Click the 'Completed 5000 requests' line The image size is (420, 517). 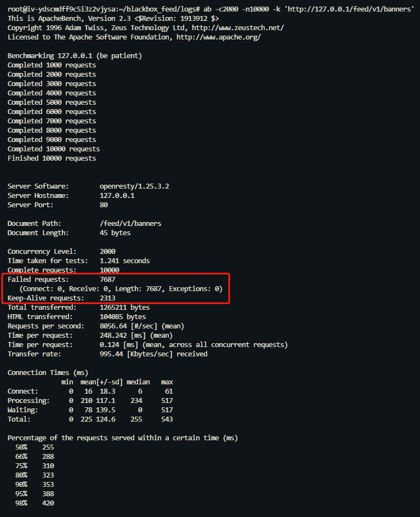pos(52,103)
